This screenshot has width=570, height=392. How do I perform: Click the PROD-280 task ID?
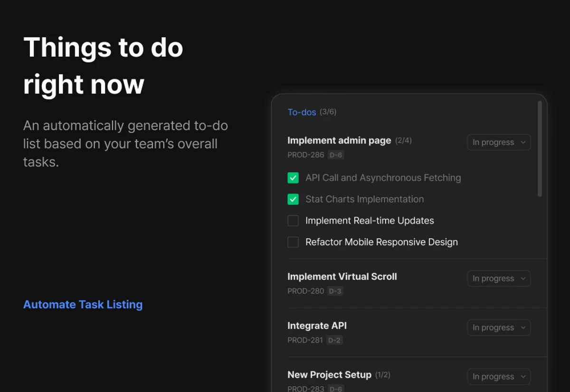306,291
